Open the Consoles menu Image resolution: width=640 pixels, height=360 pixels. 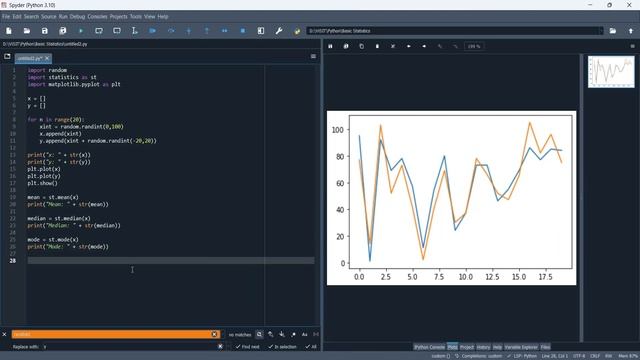coord(97,17)
